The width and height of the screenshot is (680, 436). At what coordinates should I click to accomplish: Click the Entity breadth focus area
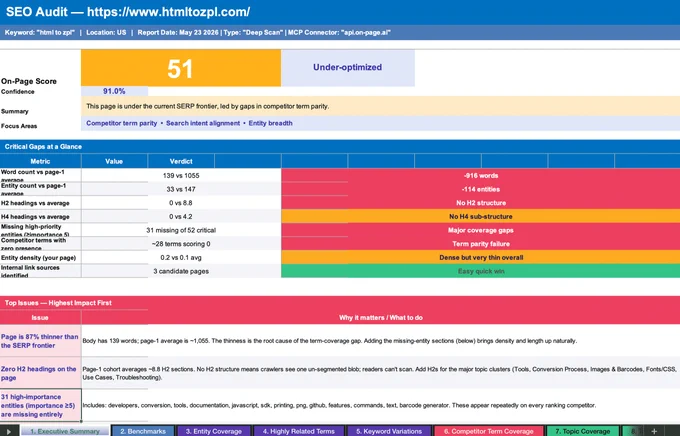(x=270, y=123)
